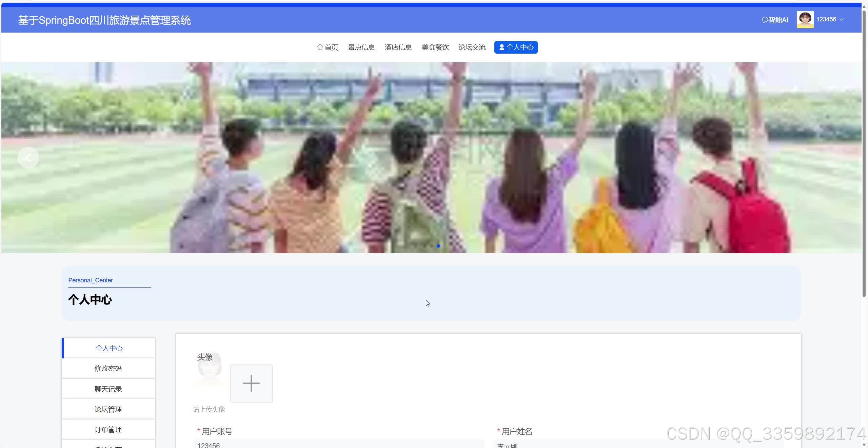The width and height of the screenshot is (868, 448).
Task: Open 订单管理 sidebar item
Action: [108, 430]
